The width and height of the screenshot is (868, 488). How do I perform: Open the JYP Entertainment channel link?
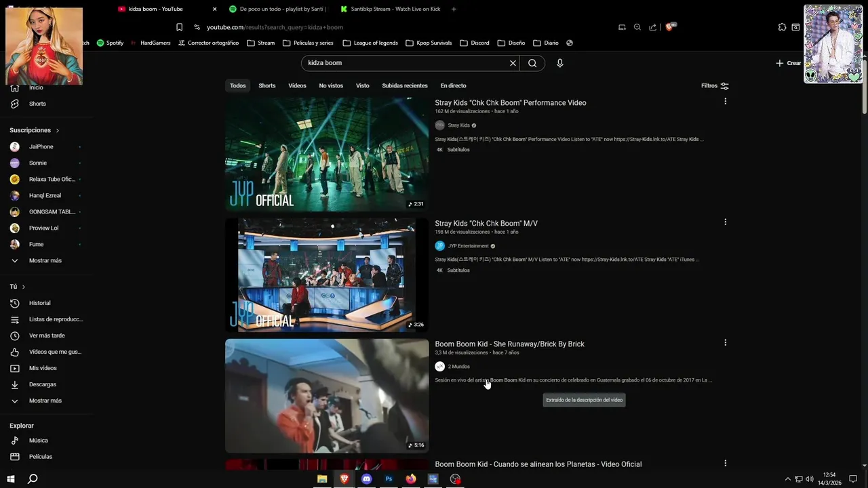click(468, 246)
